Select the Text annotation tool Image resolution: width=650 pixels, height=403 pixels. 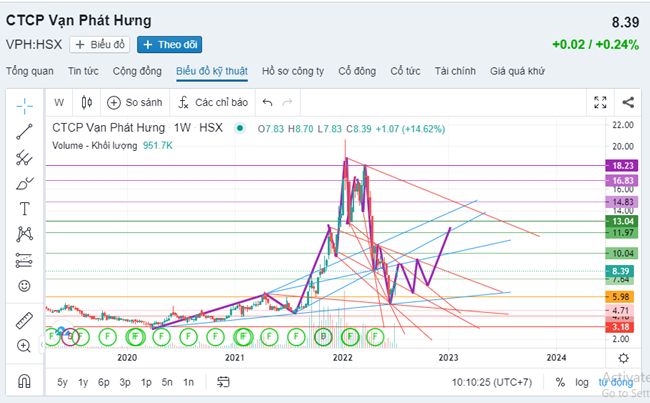[x=24, y=209]
